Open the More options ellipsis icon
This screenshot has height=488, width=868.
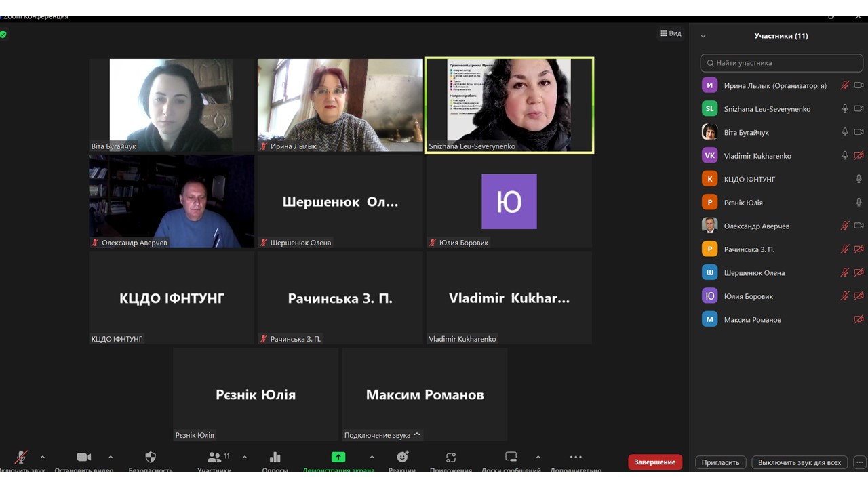tap(576, 457)
